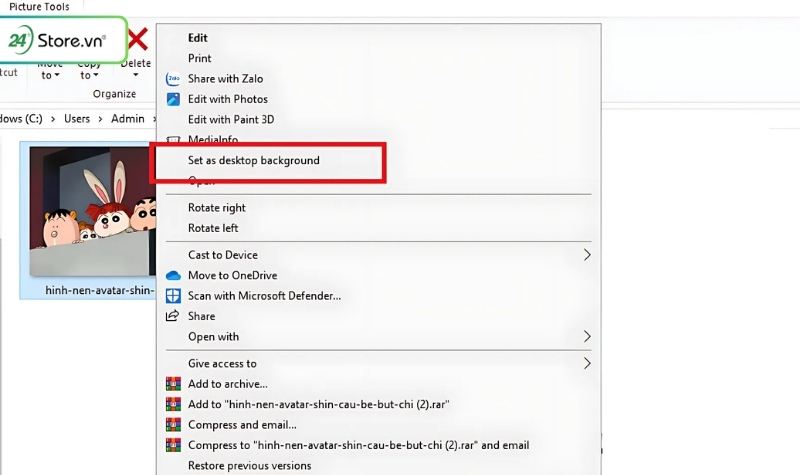Expand the Open with submenu arrow
800x475 pixels.
coord(587,337)
